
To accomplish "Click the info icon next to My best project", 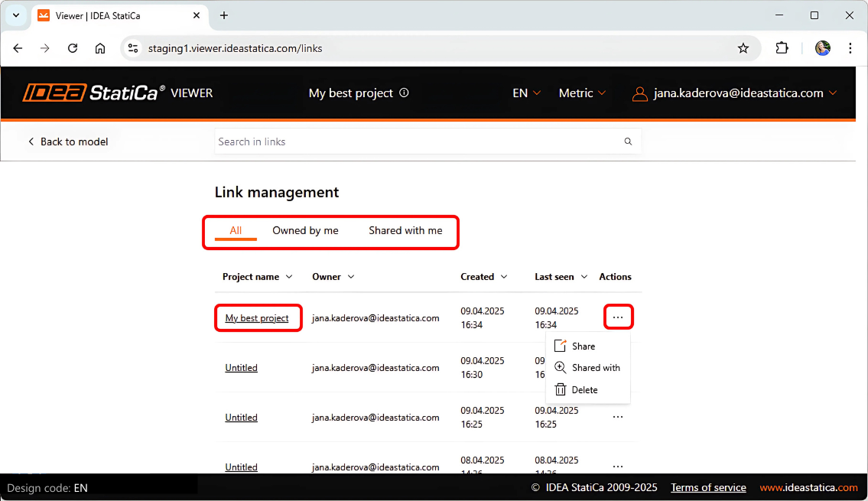I will click(405, 93).
